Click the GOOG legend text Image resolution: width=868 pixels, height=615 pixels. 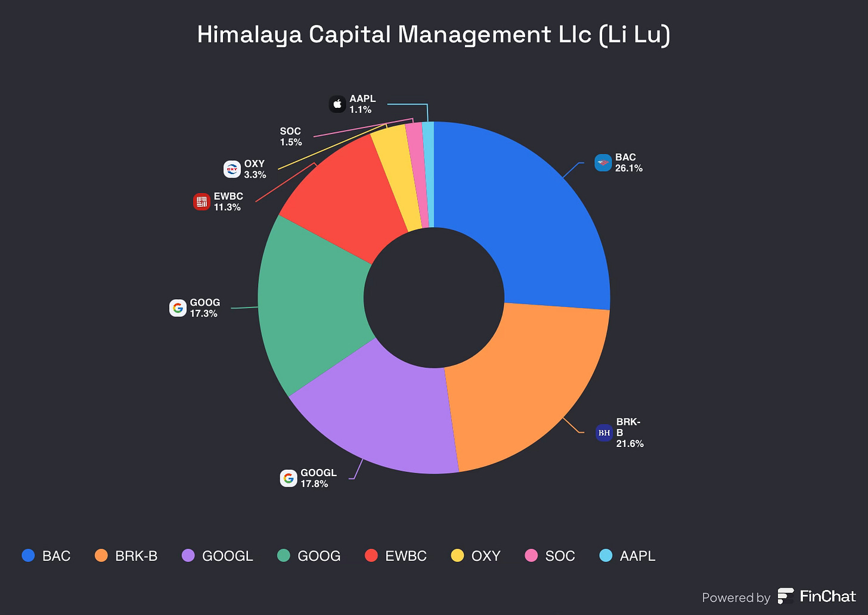click(319, 556)
